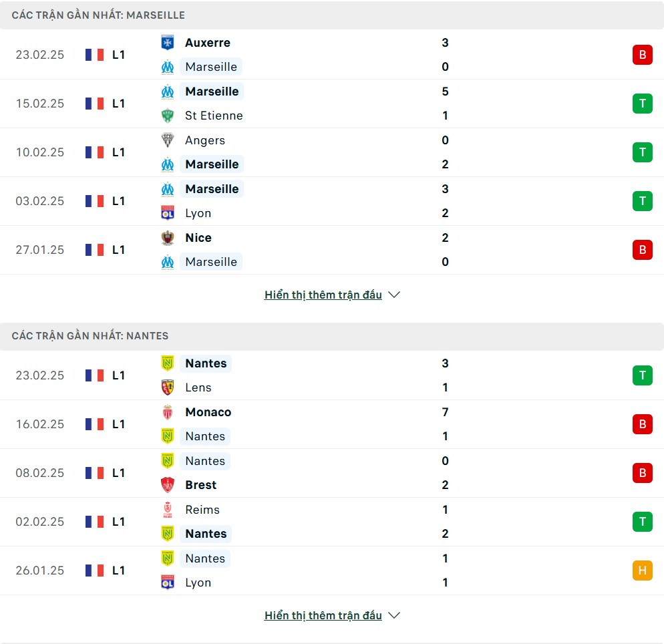Click the Angers club crest icon
The width and height of the screenshot is (664, 644).
168,140
